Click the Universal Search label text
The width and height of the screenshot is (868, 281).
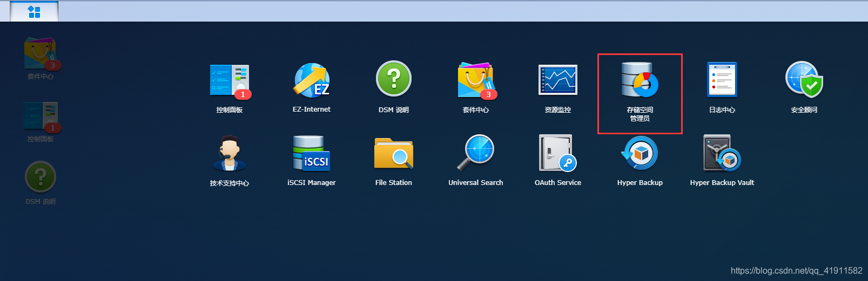click(476, 183)
